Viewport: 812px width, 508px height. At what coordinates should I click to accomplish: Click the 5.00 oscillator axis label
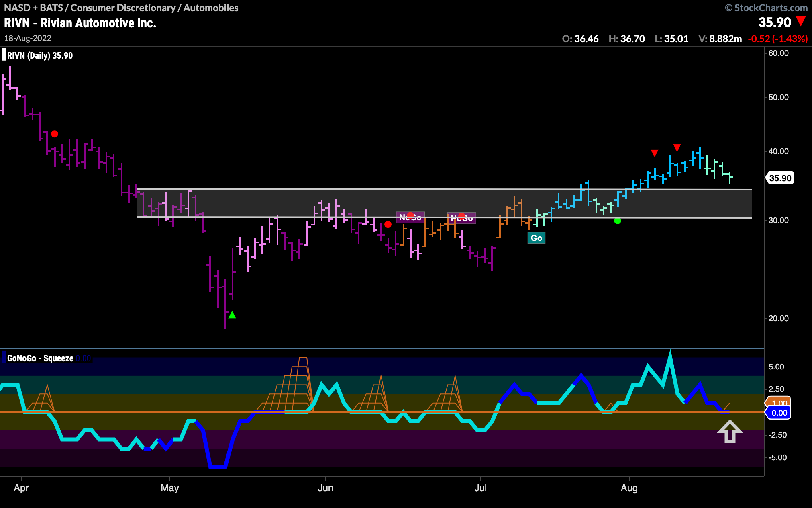pyautogui.click(x=776, y=367)
